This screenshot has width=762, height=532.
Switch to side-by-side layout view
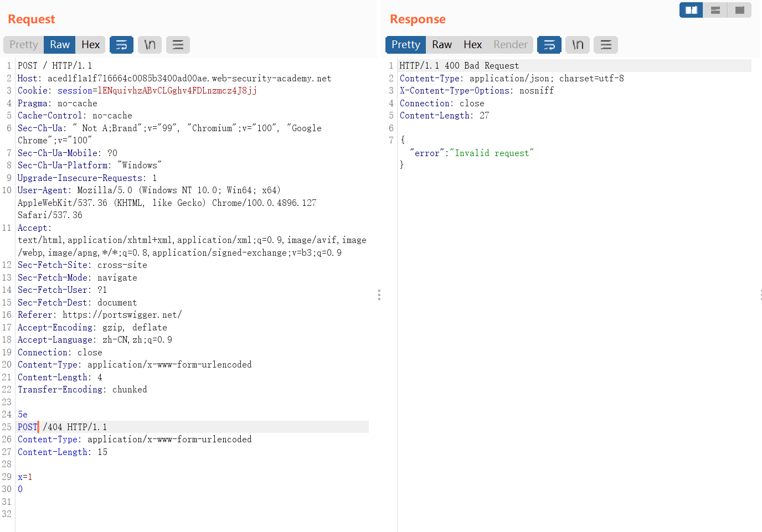pos(691,10)
